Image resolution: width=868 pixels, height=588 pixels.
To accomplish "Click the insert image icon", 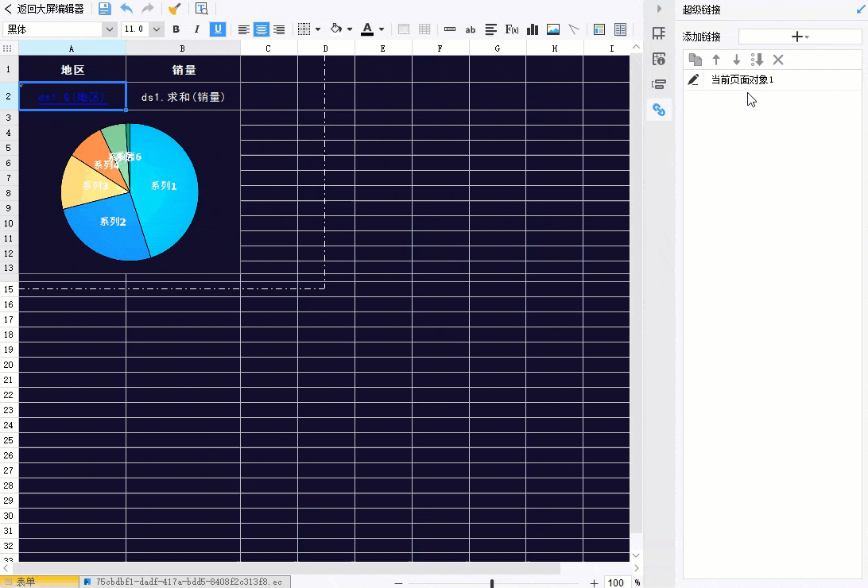I will coord(553,29).
